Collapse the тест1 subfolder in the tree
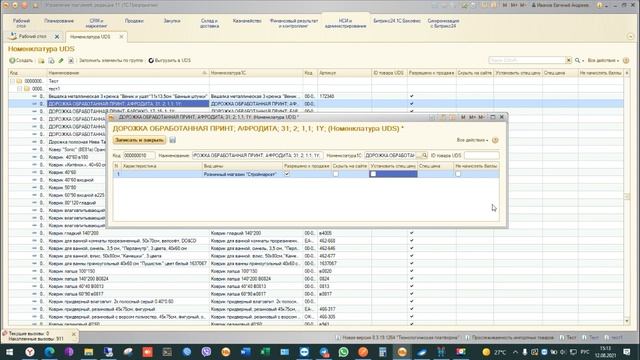The image size is (640, 360). click(x=19, y=89)
